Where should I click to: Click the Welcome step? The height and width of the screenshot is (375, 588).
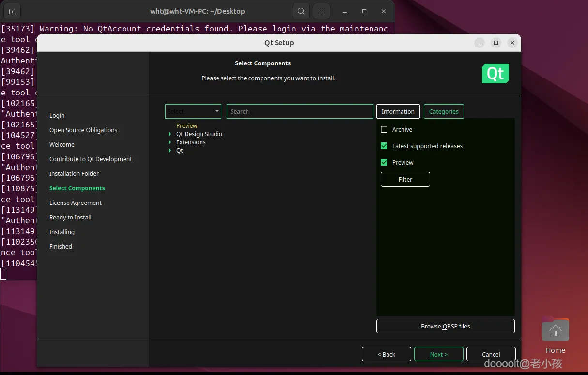(x=62, y=144)
